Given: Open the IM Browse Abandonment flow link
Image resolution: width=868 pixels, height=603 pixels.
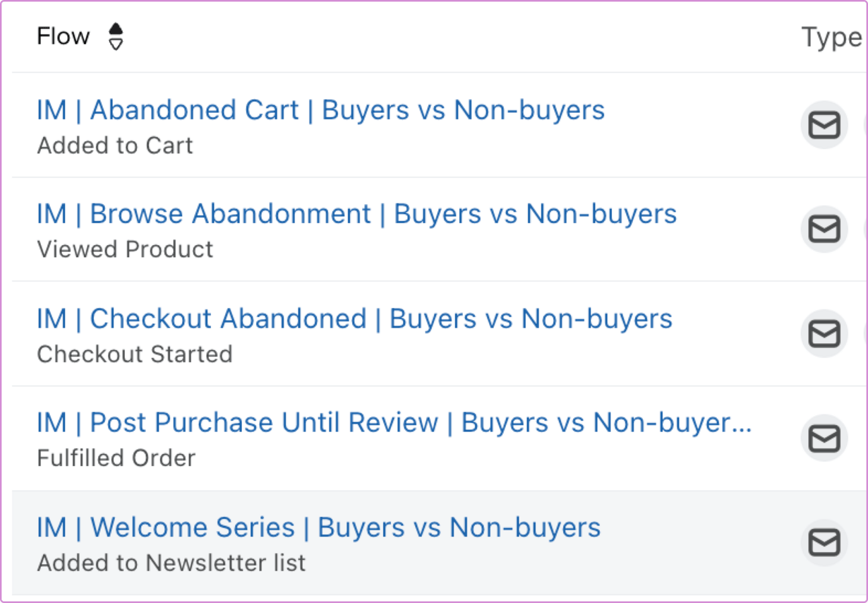Looking at the screenshot, I should click(x=357, y=214).
